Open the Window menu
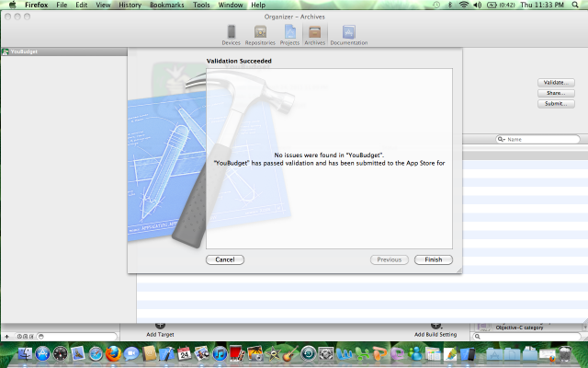 (x=231, y=5)
